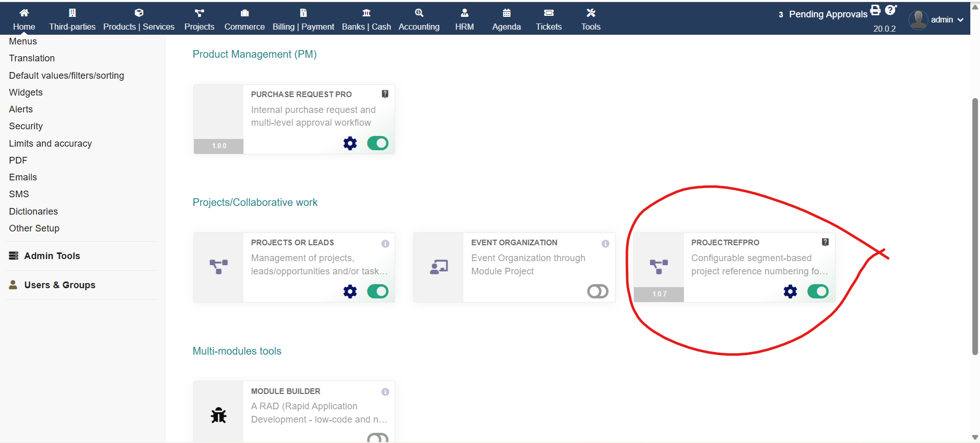Open Emails setup
The height and width of the screenshot is (443, 980).
pos(22,177)
